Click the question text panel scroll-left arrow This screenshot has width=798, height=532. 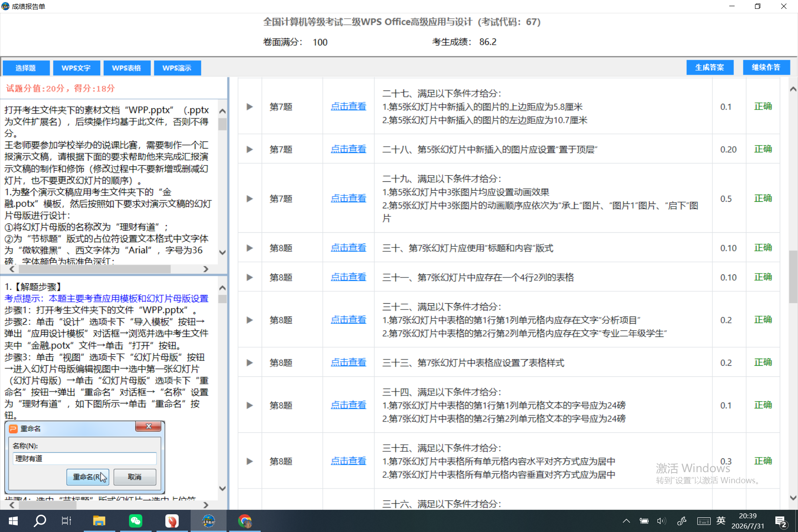pyautogui.click(x=12, y=269)
